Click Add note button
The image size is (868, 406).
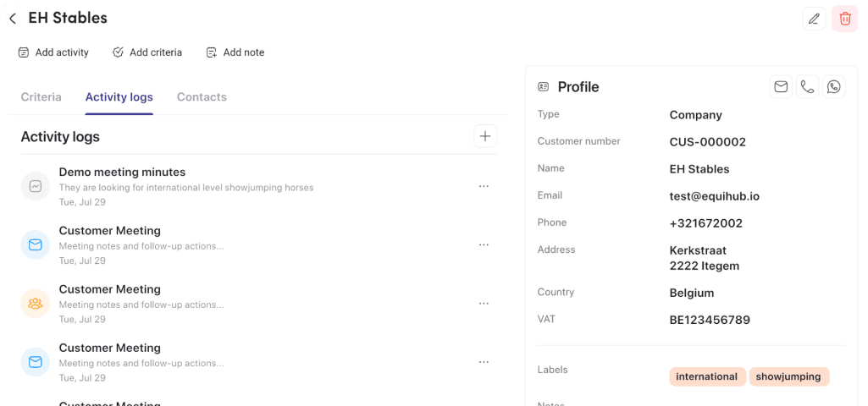(235, 52)
